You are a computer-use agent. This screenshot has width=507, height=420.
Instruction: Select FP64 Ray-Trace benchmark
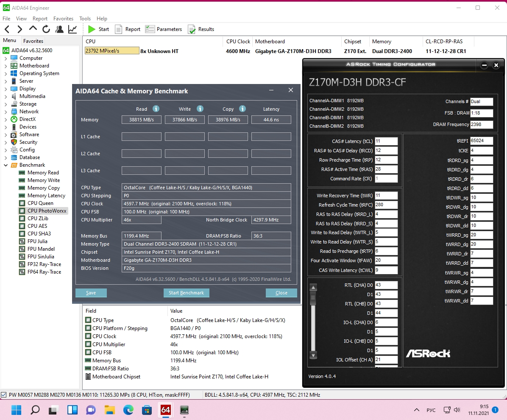[44, 272]
